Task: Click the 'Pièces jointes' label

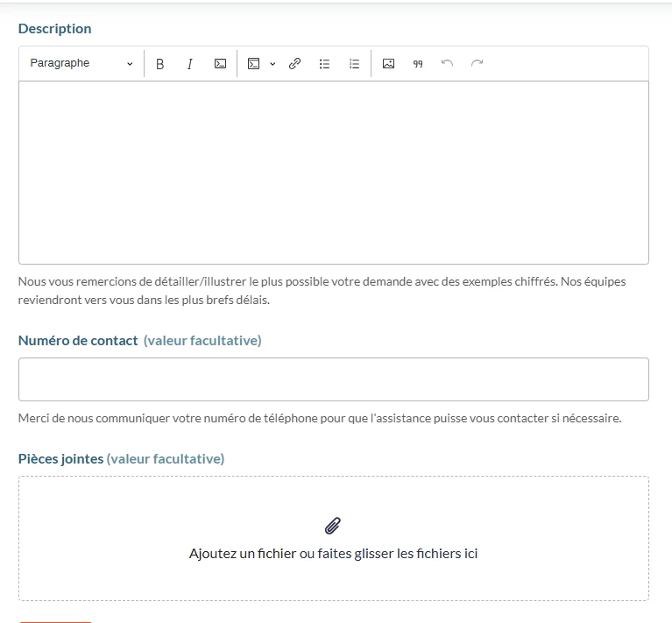Action: (x=60, y=459)
